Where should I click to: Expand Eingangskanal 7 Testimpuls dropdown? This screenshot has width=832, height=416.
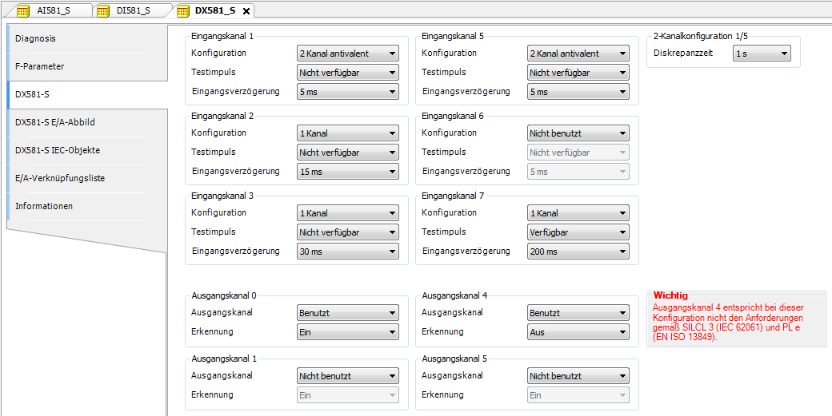pyautogui.click(x=577, y=233)
